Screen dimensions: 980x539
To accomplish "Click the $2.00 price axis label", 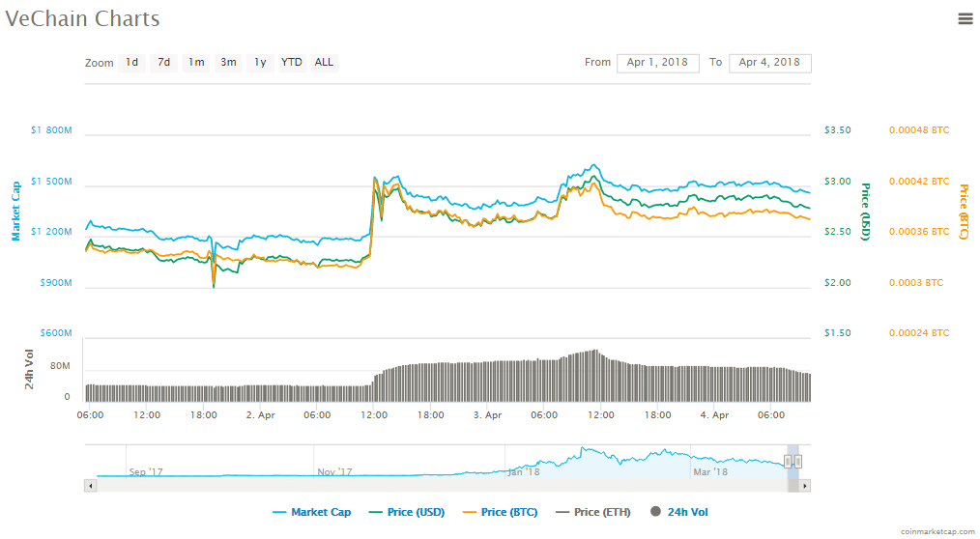I will point(838,283).
